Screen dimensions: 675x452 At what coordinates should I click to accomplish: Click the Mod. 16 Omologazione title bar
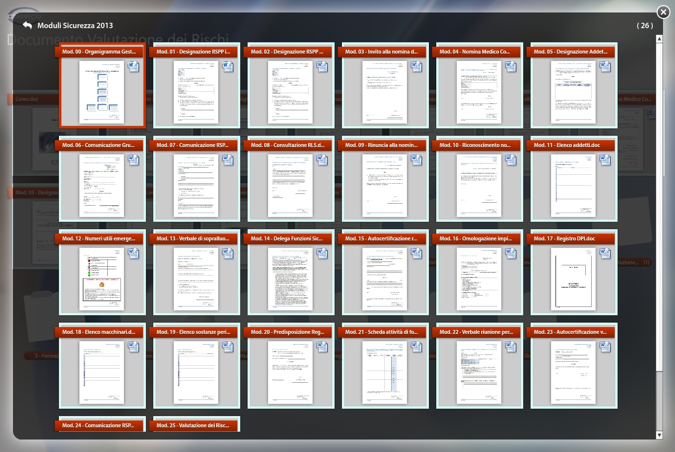[479, 238]
